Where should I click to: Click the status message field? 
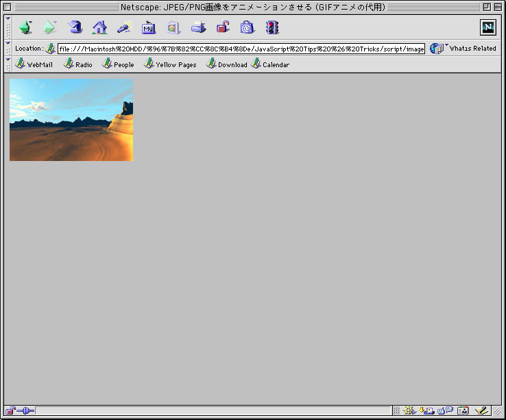pyautogui.click(x=213, y=410)
